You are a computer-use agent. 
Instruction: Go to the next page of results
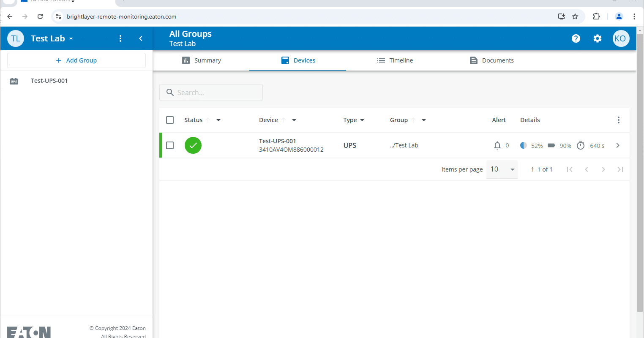point(603,169)
